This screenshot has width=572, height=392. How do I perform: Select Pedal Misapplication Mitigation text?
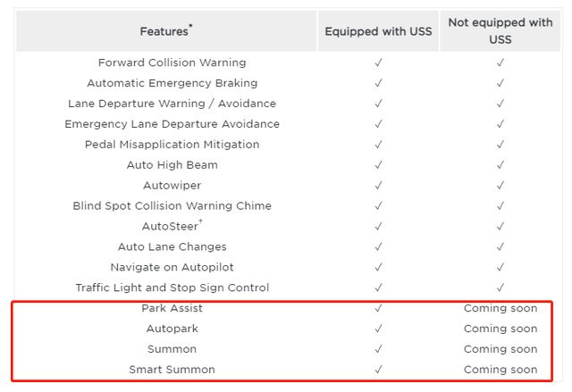point(172,145)
